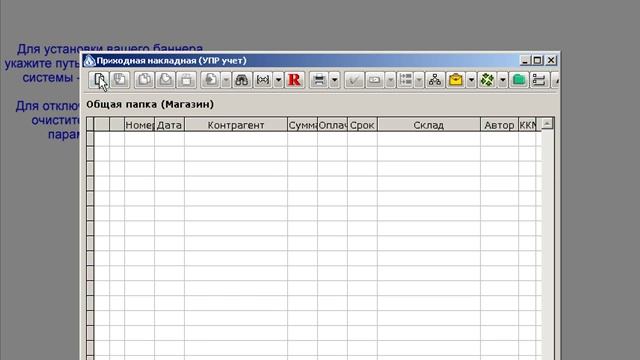Click the greyed-out checkmark icon
Image resolution: width=640 pixels, height=360 pixels.
pyautogui.click(x=353, y=80)
